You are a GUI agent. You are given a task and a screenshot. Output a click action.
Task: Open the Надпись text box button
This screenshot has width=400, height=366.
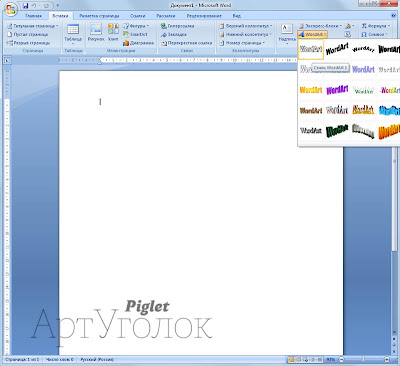click(287, 33)
